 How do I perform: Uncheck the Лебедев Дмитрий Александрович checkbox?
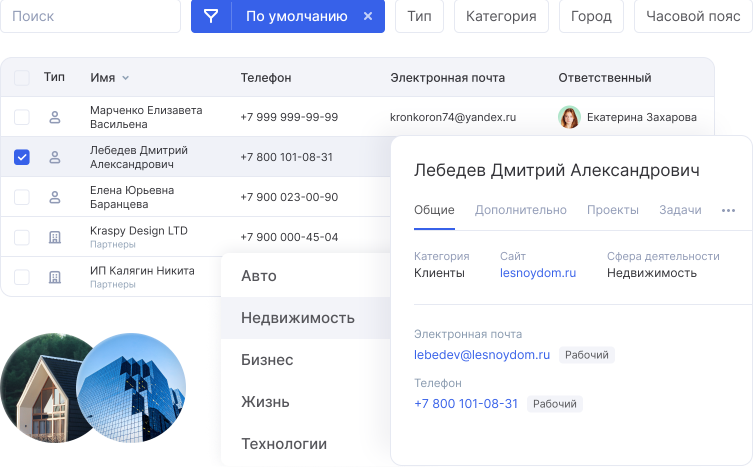(21, 157)
